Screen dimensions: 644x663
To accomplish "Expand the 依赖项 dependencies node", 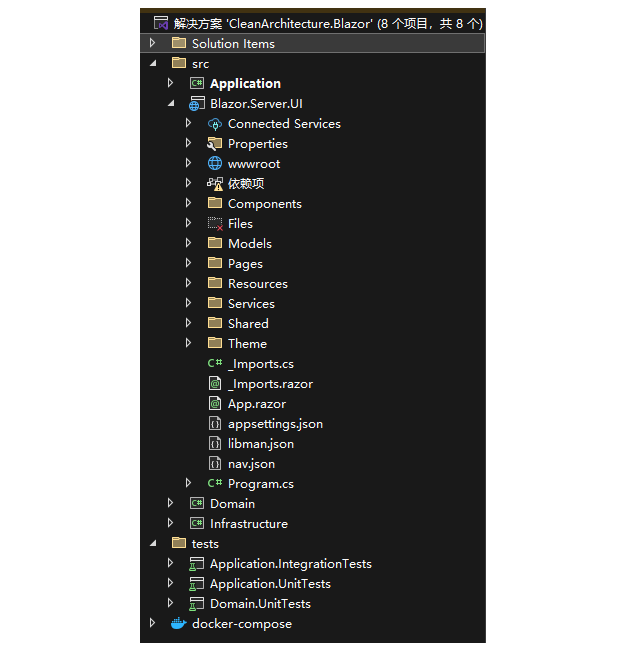I will 189,183.
